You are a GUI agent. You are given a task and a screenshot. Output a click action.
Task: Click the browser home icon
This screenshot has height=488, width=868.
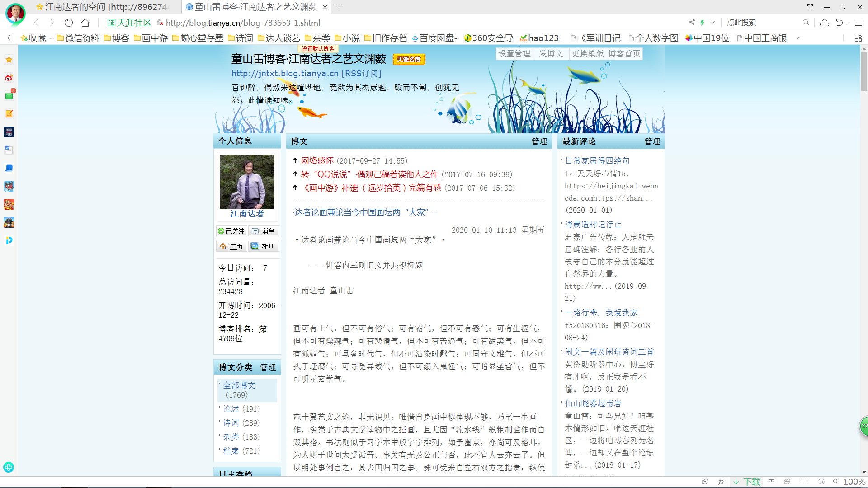pos(85,23)
